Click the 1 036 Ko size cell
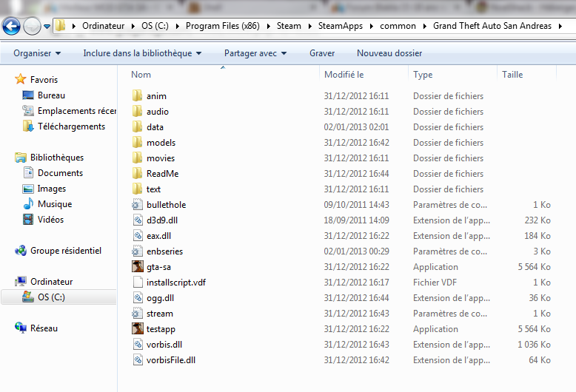The width and height of the screenshot is (576, 392). (x=534, y=344)
